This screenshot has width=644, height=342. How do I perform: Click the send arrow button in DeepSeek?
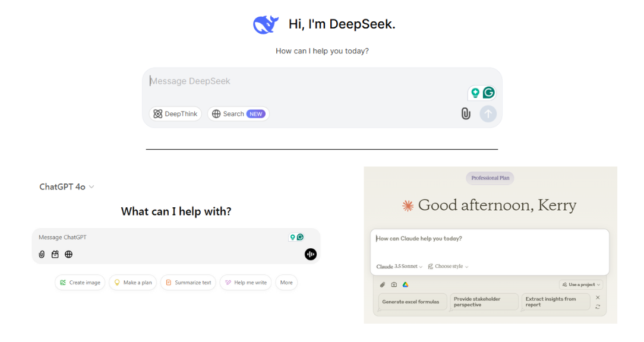pos(488,113)
